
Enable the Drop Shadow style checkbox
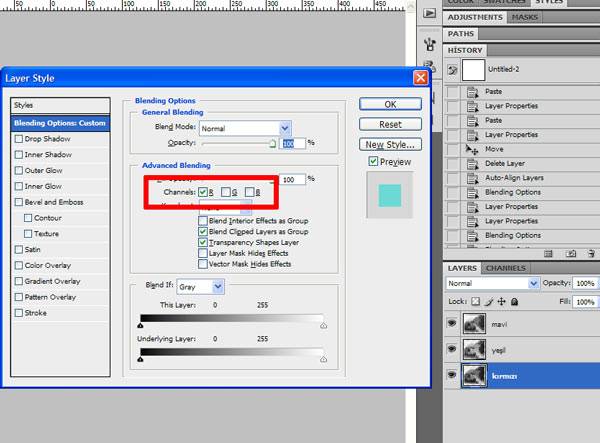pos(19,141)
